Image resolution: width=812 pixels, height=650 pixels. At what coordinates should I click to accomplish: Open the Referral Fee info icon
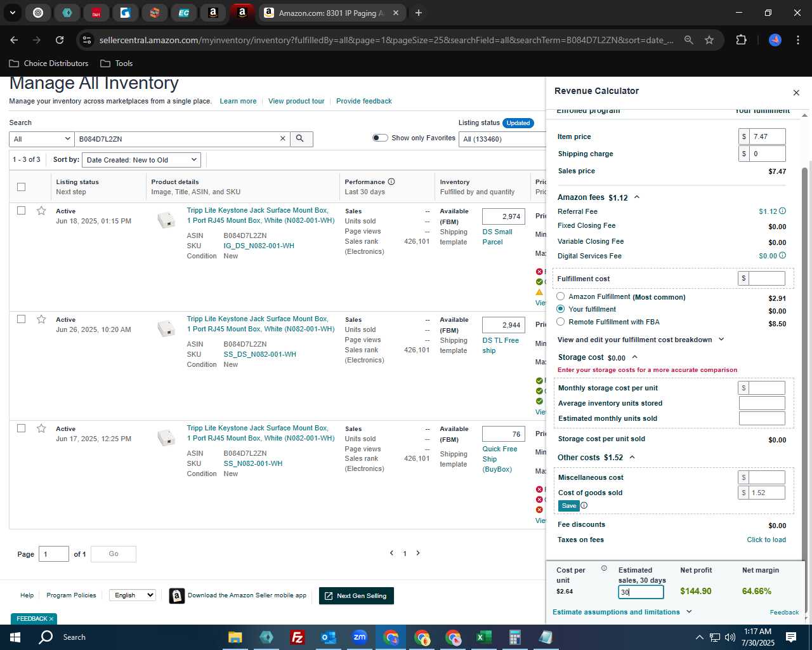coord(782,211)
